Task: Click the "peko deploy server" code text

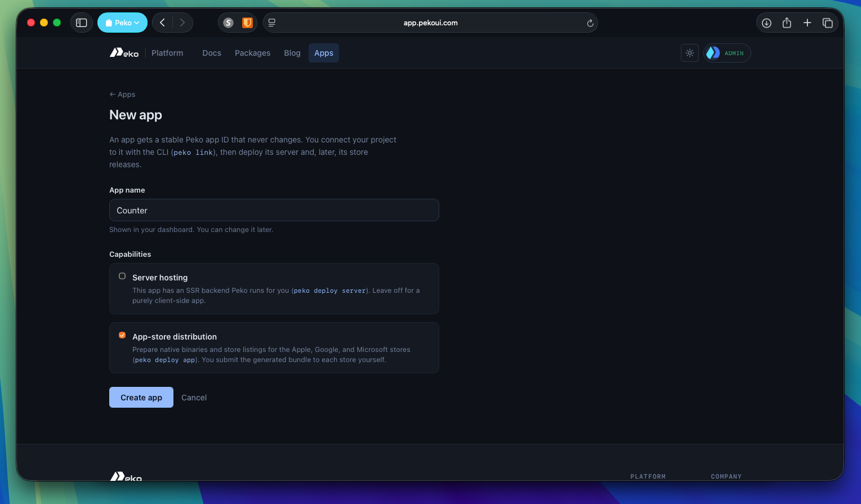Action: (330, 291)
